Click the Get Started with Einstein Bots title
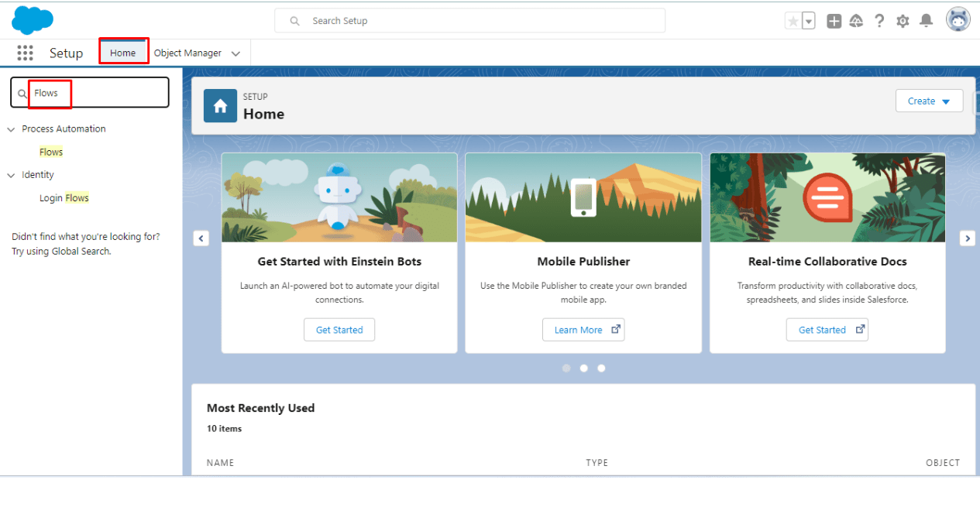The image size is (980, 521). tap(339, 262)
